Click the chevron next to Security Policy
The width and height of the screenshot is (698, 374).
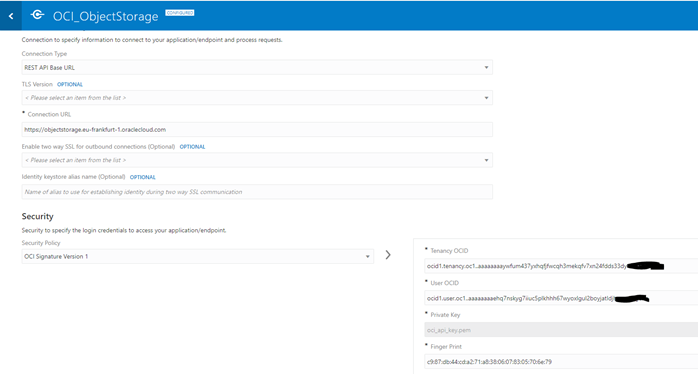pyautogui.click(x=388, y=255)
